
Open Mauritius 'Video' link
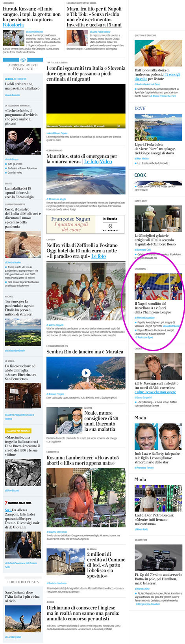pyautogui.click(x=106, y=161)
